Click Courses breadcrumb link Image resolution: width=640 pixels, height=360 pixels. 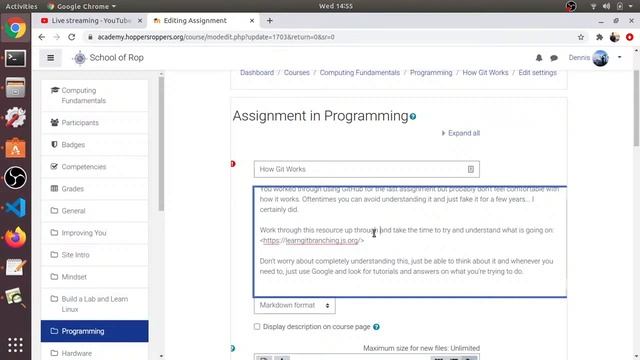point(297,73)
